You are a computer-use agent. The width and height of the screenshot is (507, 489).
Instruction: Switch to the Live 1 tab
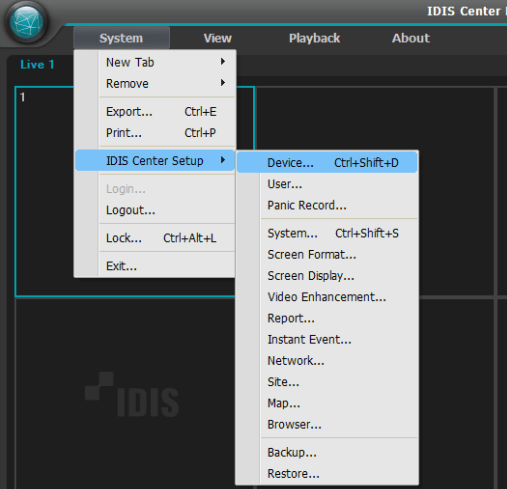(x=37, y=65)
